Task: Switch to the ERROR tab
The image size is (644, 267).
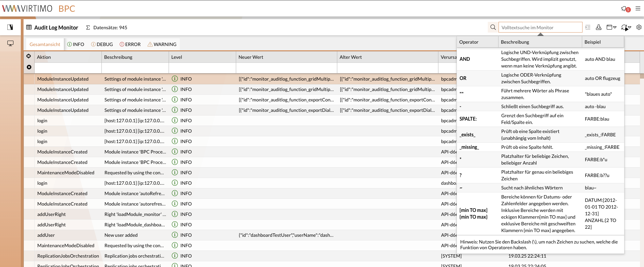Action: (130, 44)
